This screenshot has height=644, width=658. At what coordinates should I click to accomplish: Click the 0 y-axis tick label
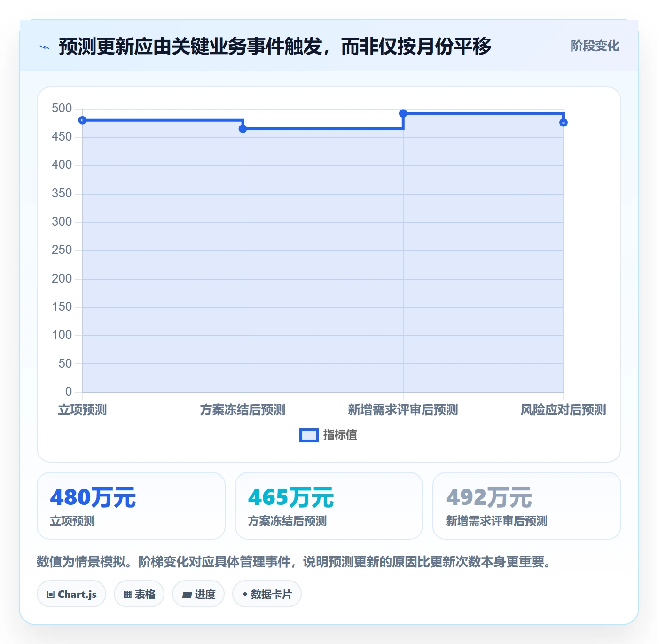tap(69, 392)
